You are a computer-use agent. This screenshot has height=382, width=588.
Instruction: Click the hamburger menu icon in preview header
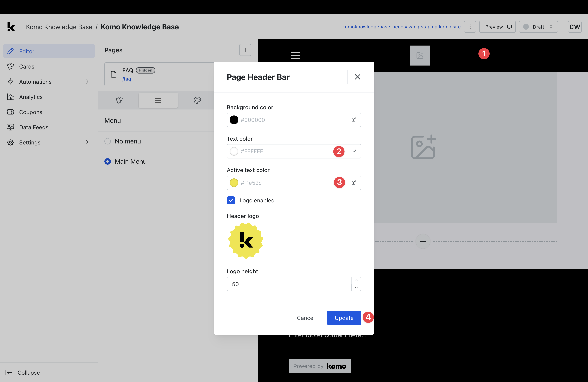[295, 56]
